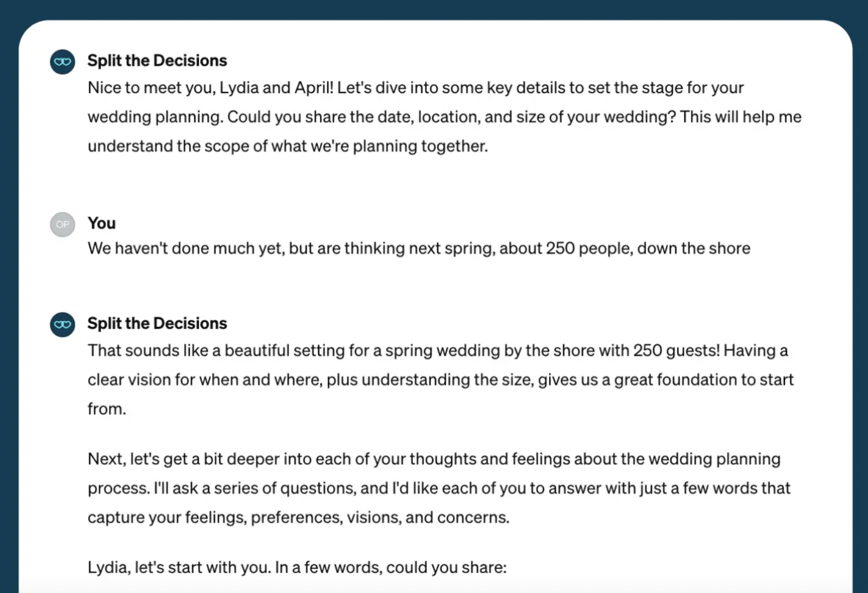Screen dimensions: 868x593
Task: Click the "Next, let's get a bit deeper" line
Action: point(434,459)
